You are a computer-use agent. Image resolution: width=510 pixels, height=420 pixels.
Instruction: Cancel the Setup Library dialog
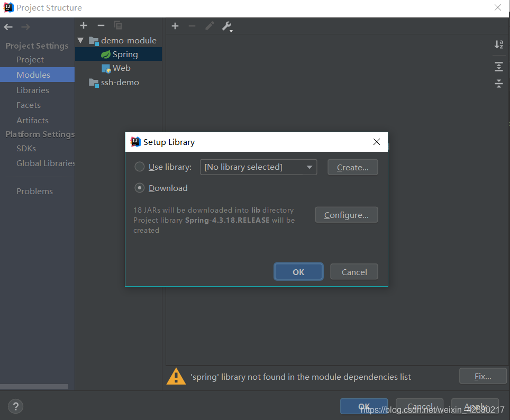pyautogui.click(x=354, y=272)
